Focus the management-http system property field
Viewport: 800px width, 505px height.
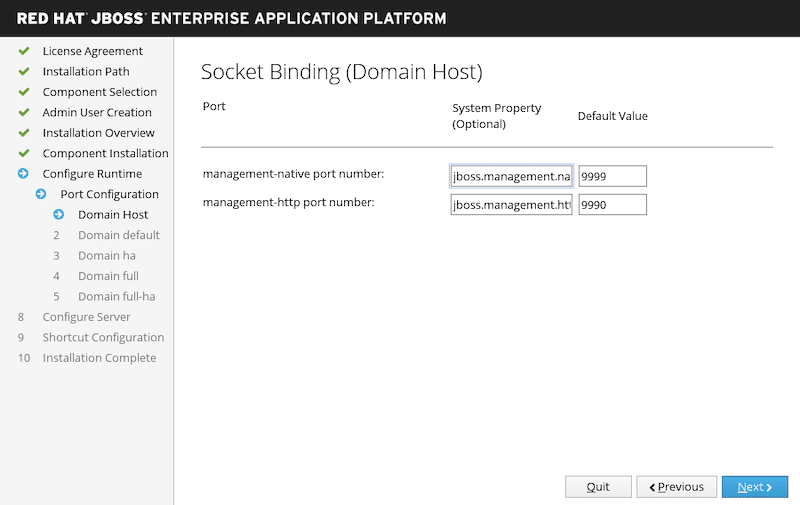point(511,205)
